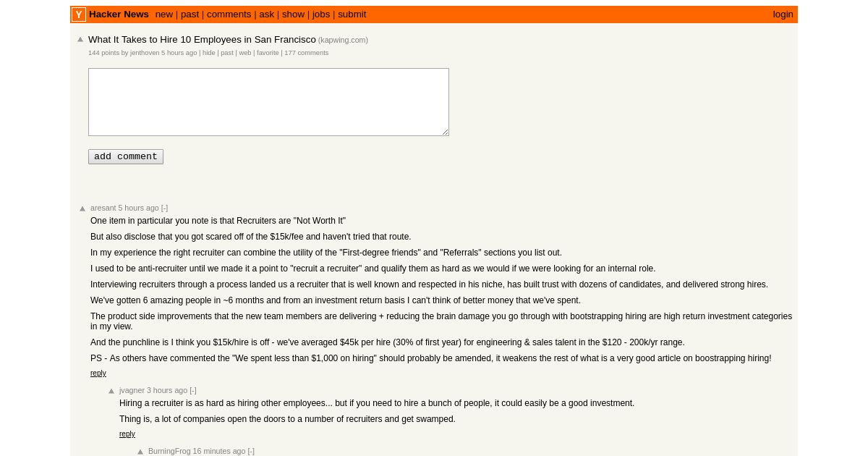Viewport: 868px width, 456px height.
Task: Upvote aresant's comment
Action: [x=82, y=208]
